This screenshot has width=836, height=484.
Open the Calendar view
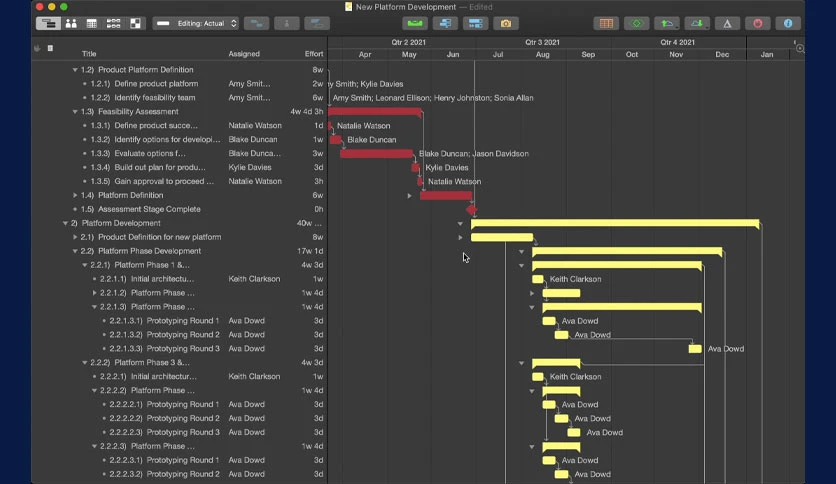pos(92,23)
